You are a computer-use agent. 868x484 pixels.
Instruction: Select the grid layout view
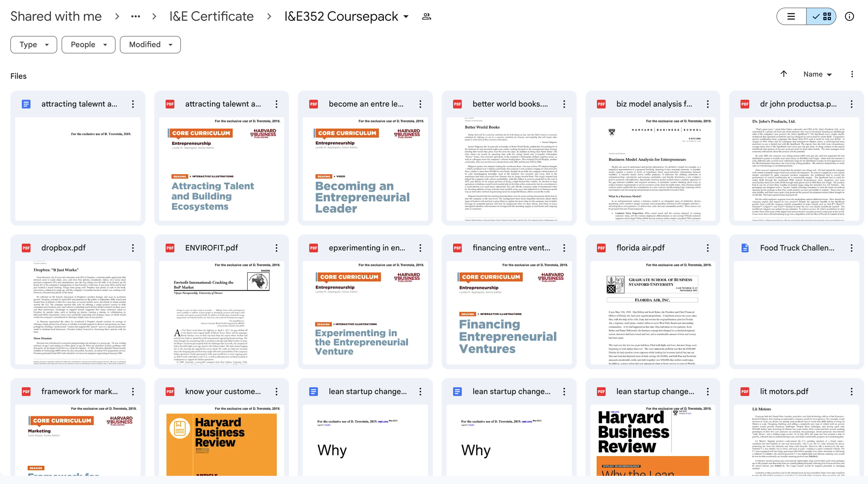(x=821, y=16)
